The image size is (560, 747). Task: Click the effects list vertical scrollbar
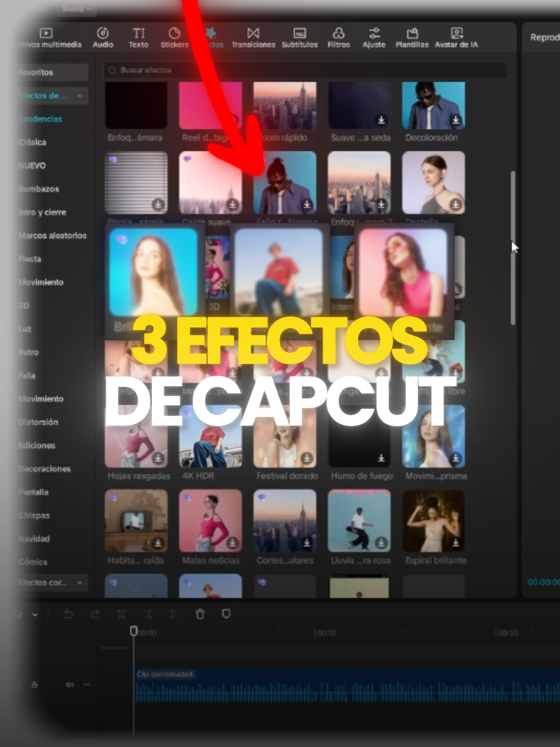(x=513, y=247)
